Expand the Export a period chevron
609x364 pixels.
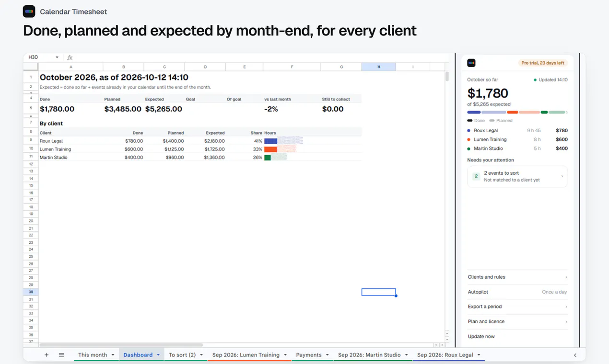coord(566,307)
